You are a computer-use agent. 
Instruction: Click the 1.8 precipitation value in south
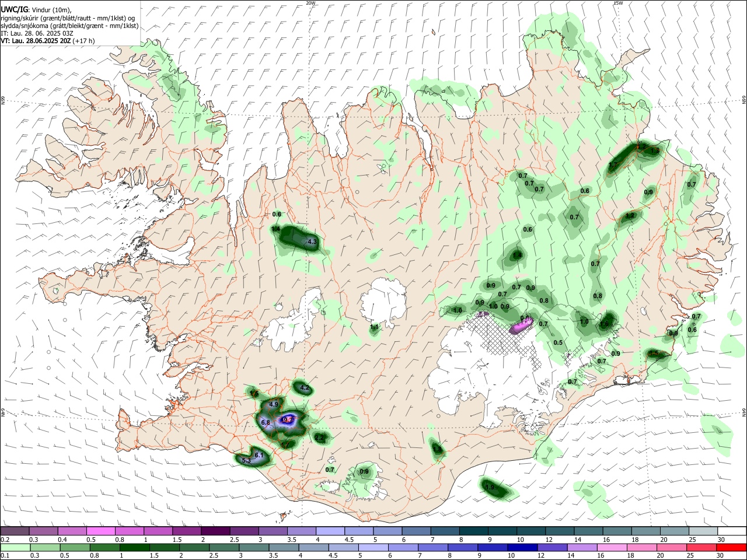437,449
